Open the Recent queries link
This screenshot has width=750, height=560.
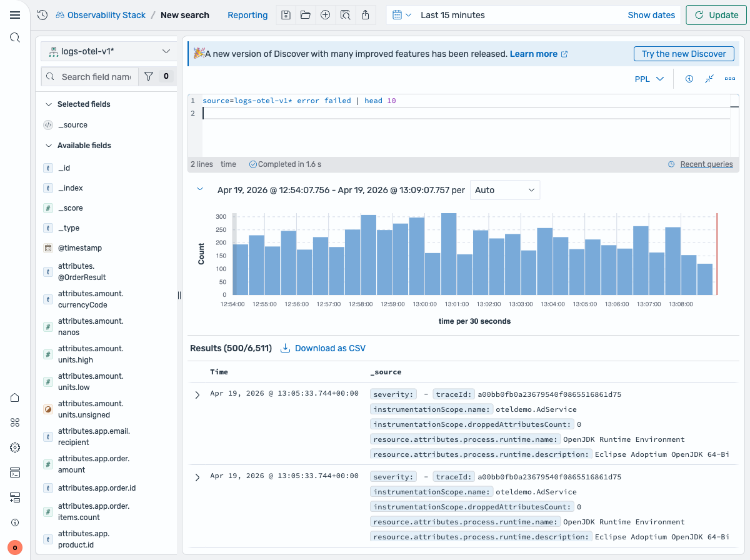point(706,164)
